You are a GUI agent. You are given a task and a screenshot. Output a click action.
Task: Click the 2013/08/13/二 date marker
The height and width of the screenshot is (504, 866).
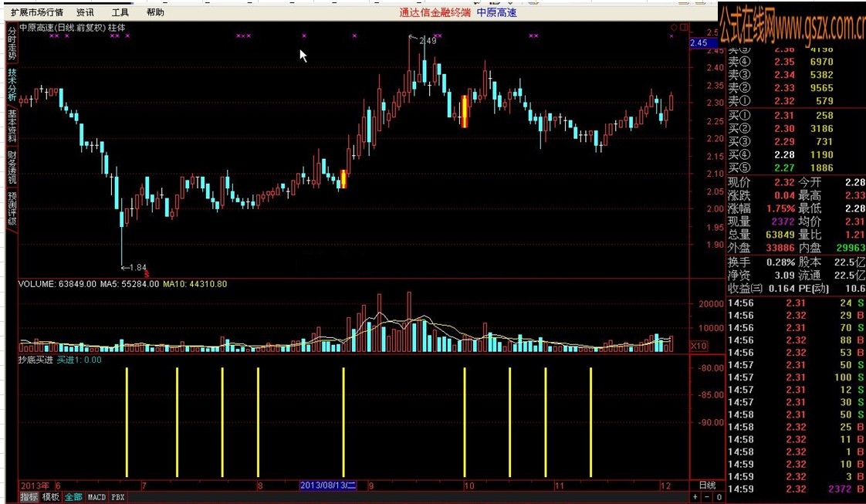(x=328, y=485)
